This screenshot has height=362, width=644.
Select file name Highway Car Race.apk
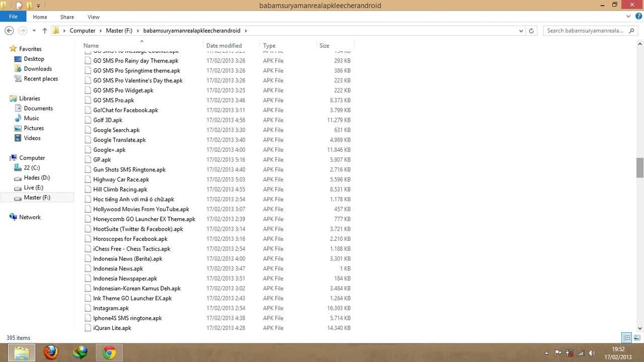[121, 179]
